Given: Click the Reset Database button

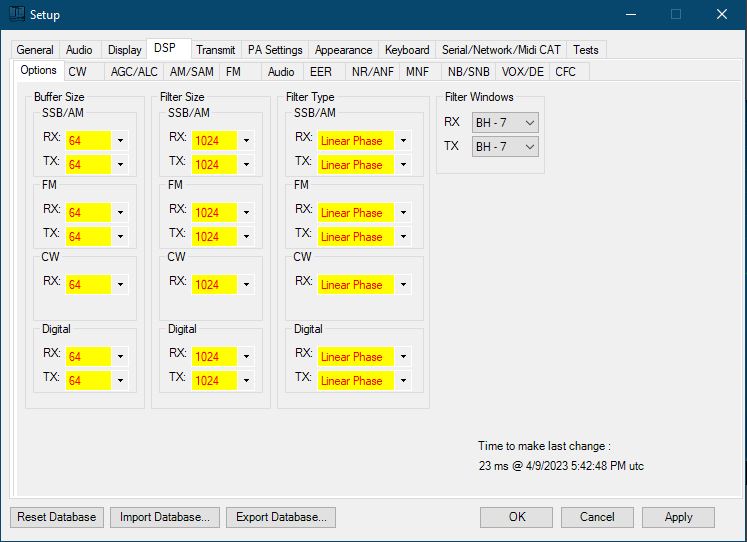Looking at the screenshot, I should [x=57, y=517].
